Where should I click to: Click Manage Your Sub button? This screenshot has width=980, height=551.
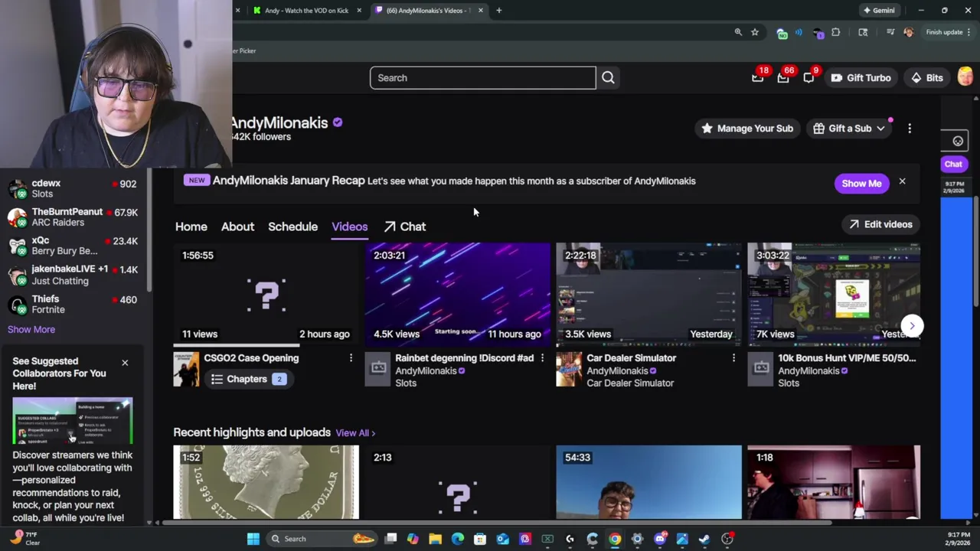tap(746, 129)
